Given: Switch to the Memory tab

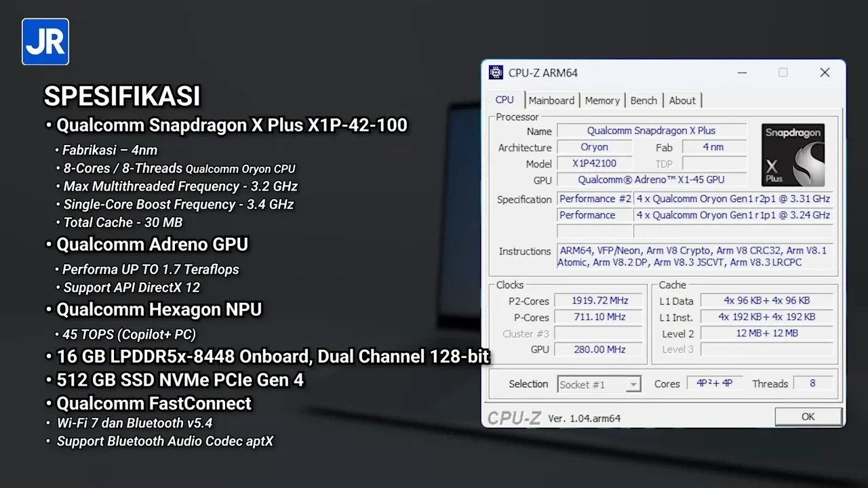Looking at the screenshot, I should click(602, 100).
